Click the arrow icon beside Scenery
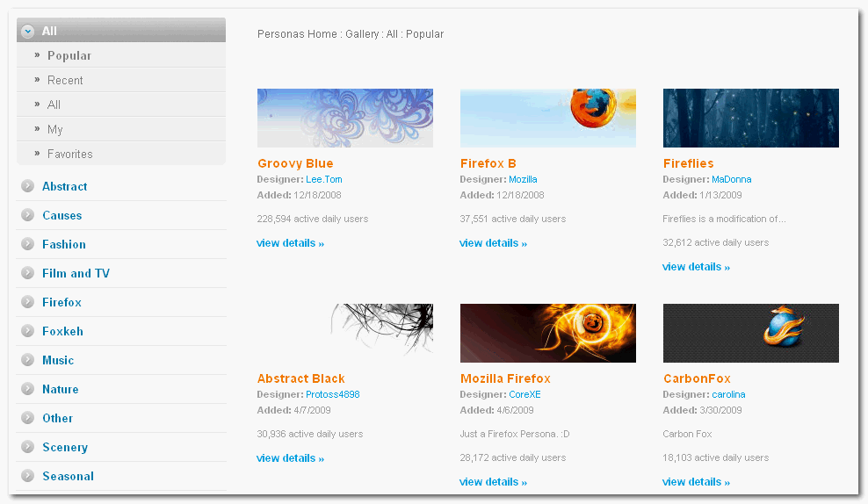This screenshot has height=504, width=868. click(28, 447)
